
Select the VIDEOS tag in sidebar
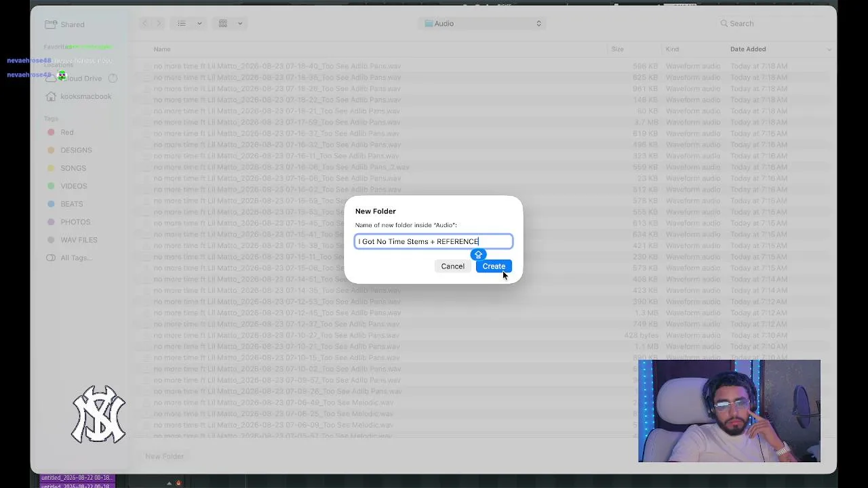point(66,186)
